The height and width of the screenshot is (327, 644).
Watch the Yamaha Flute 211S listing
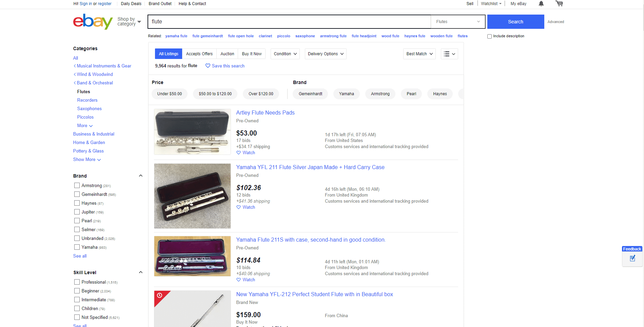pyautogui.click(x=246, y=280)
